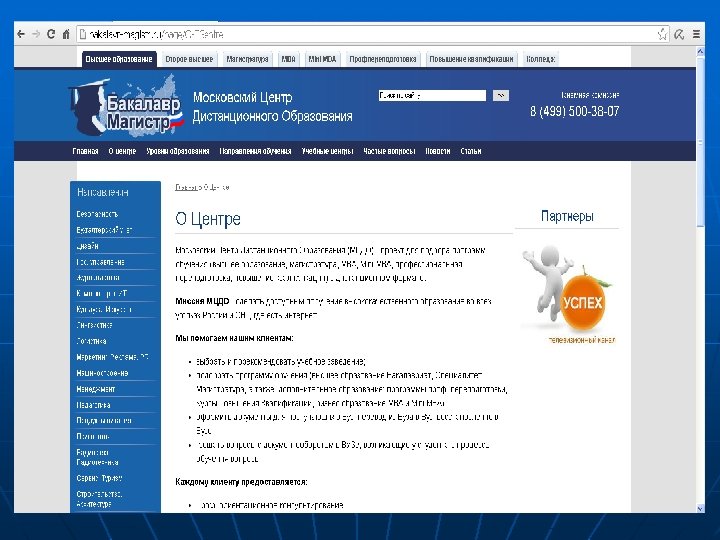Open Безопасность in the sidebar
720x540 pixels.
coord(97,214)
